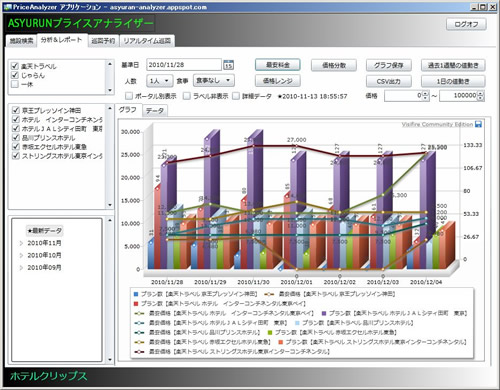This screenshot has width=500, height=390.
Task: Click the blue plan-count legend marker
Action: coord(136,294)
